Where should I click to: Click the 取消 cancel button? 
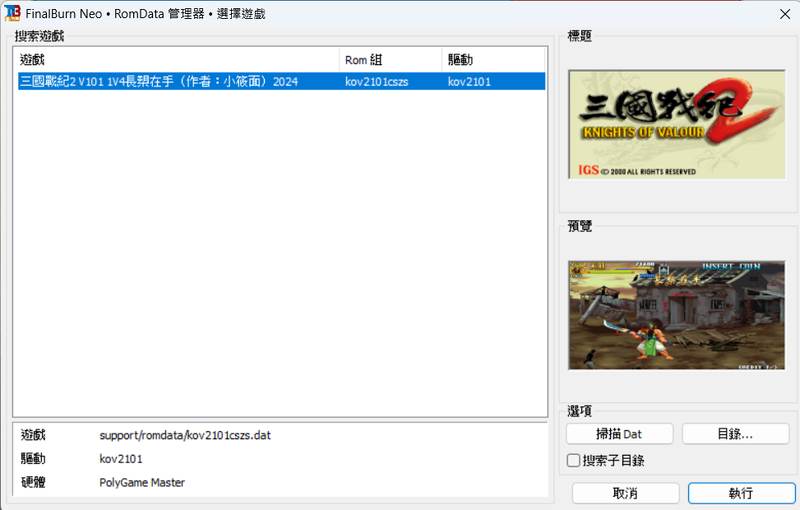coord(626,493)
